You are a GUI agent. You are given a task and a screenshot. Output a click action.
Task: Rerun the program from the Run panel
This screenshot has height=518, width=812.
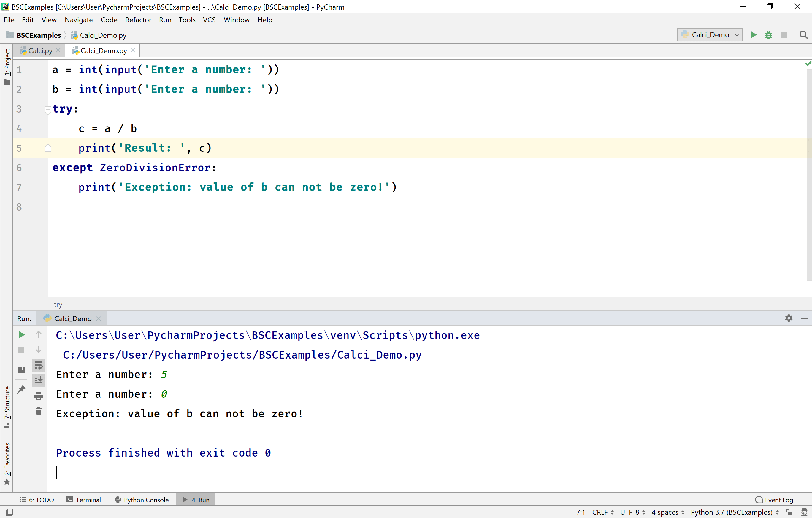[21, 335]
